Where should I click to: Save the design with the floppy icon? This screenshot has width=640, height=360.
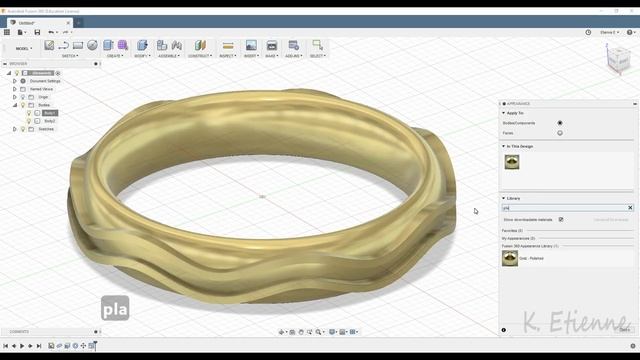(37, 32)
